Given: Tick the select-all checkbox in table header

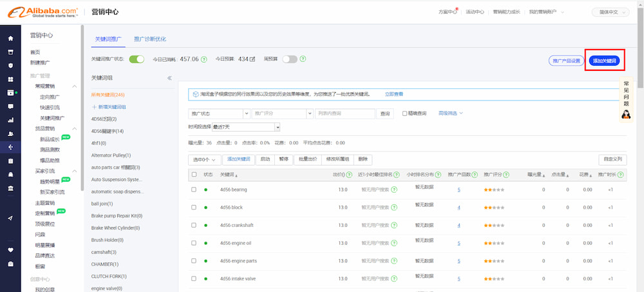Looking at the screenshot, I should pos(194,175).
